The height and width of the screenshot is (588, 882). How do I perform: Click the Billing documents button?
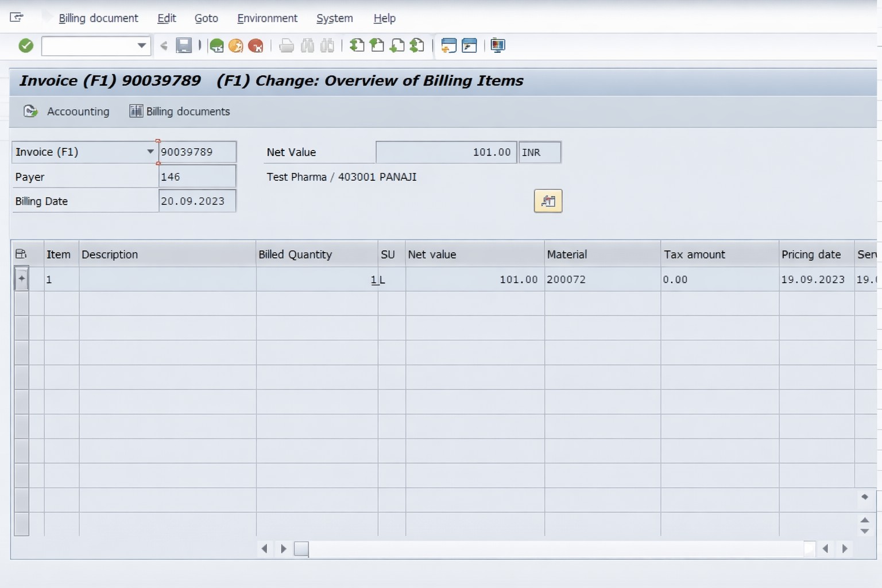pyautogui.click(x=180, y=111)
